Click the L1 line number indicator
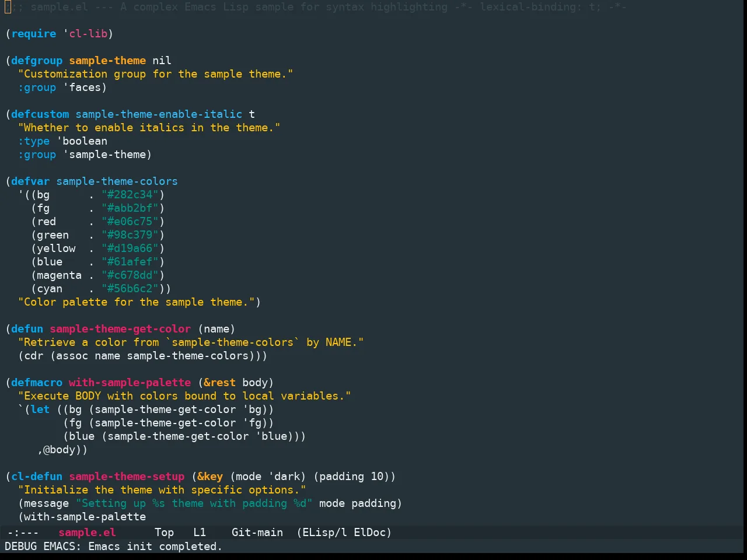 pyautogui.click(x=200, y=533)
